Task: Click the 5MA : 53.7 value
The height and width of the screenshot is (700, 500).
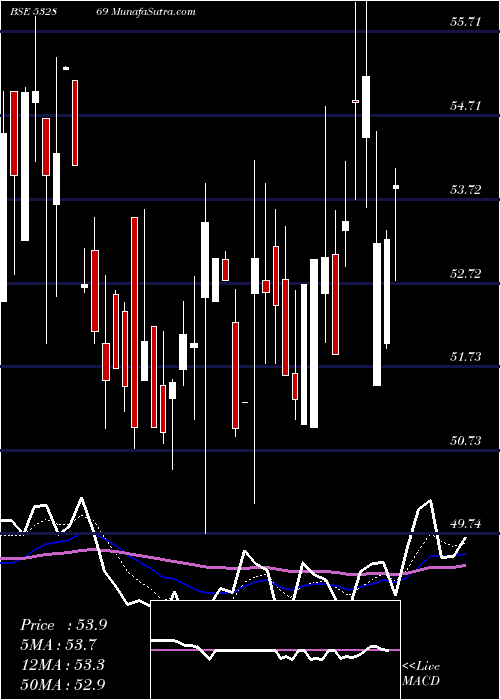Action: 59,645
